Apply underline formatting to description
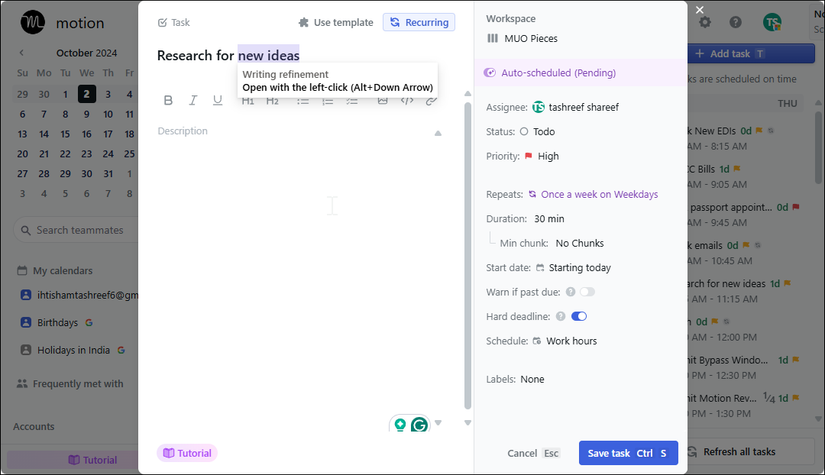This screenshot has width=825, height=475. pyautogui.click(x=217, y=100)
